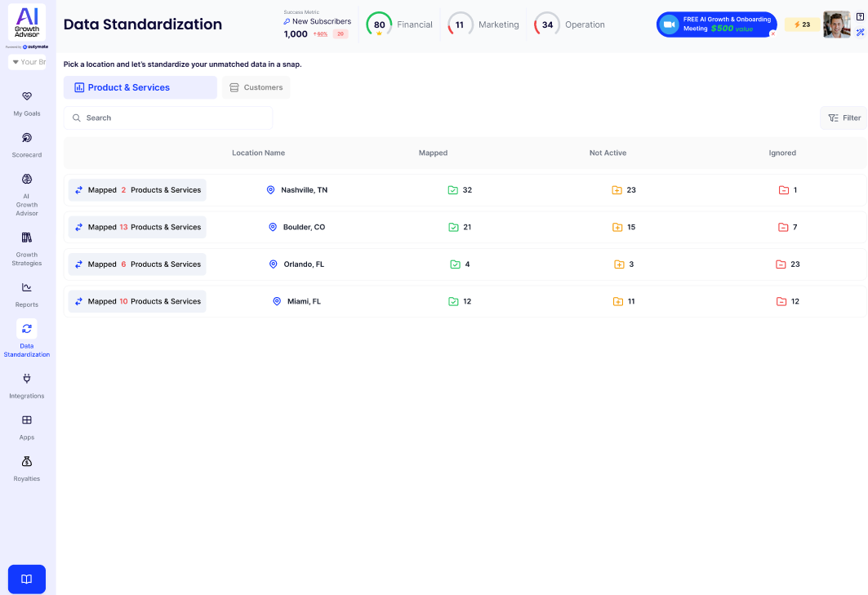This screenshot has width=868, height=595.
Task: Open Integrations plug icon
Action: pyautogui.click(x=26, y=379)
